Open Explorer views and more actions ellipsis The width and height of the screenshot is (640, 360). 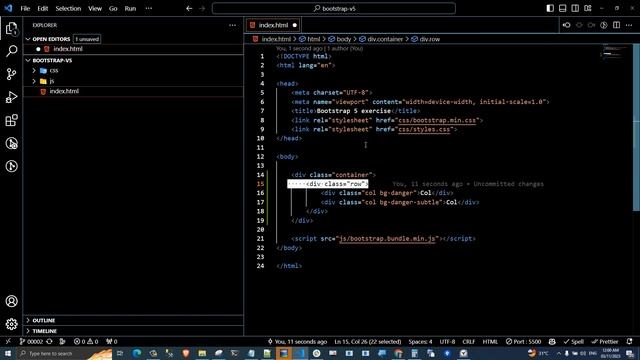tap(232, 25)
